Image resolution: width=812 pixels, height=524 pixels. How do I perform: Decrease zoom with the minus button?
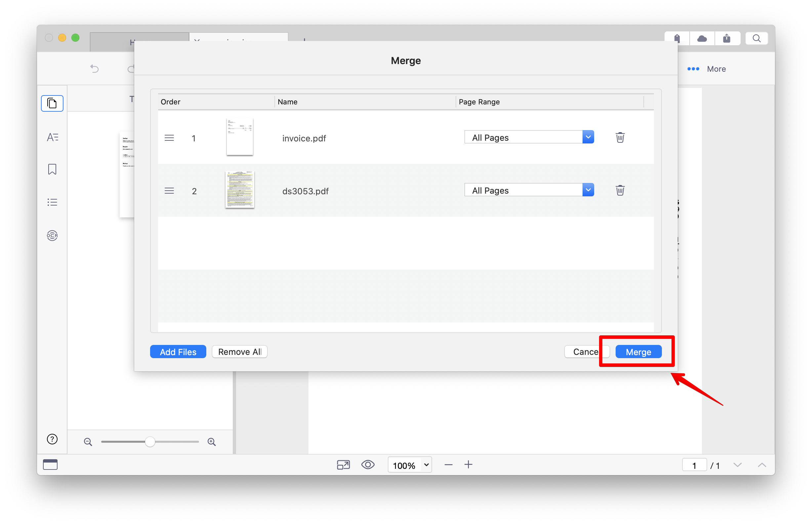(x=448, y=465)
